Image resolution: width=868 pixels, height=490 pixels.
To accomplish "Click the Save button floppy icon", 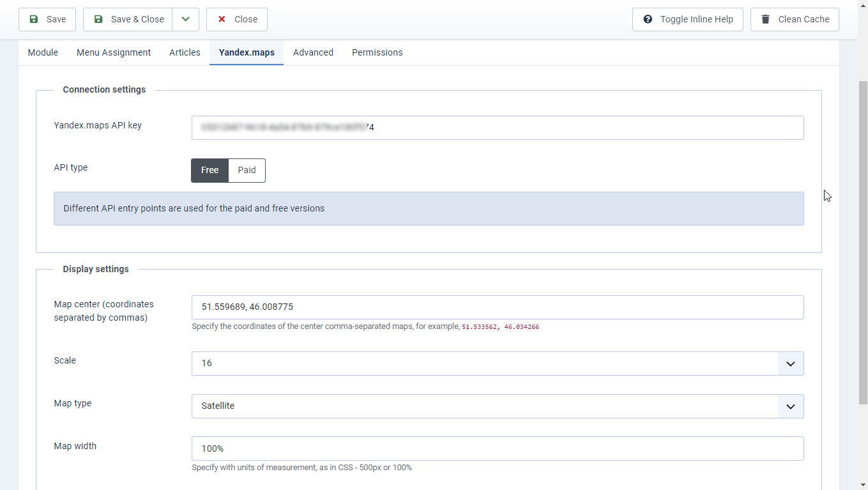I will (34, 19).
